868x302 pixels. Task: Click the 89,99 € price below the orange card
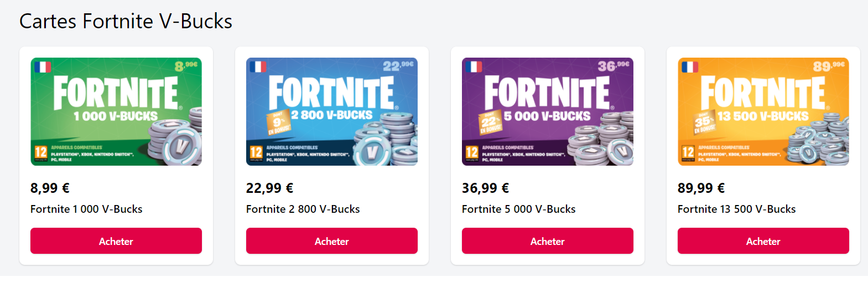click(701, 188)
